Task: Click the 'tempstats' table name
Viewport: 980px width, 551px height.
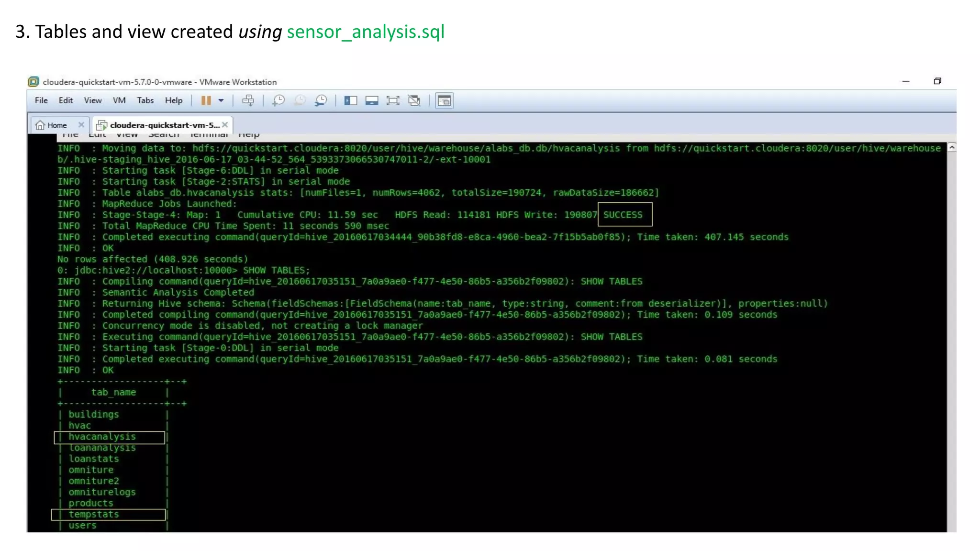Action: 93,514
